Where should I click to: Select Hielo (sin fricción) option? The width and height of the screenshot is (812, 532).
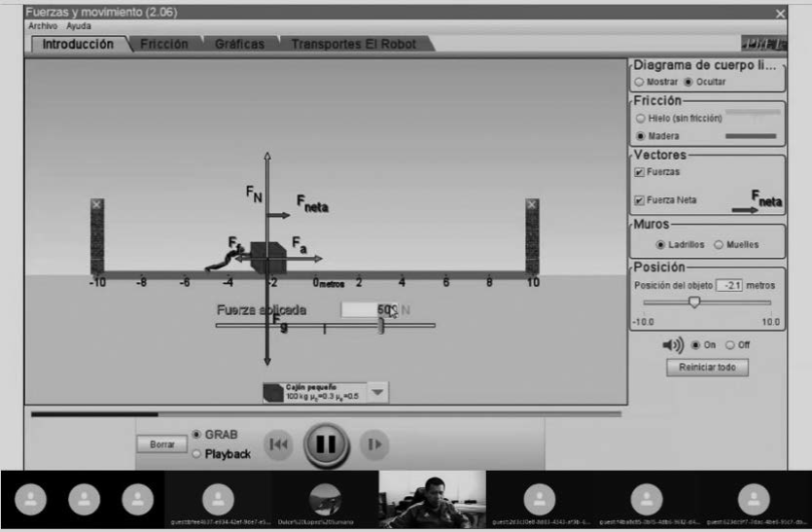[x=641, y=118]
